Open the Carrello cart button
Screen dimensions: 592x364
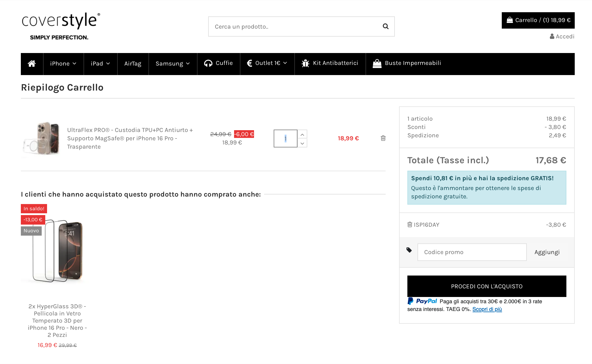538,20
